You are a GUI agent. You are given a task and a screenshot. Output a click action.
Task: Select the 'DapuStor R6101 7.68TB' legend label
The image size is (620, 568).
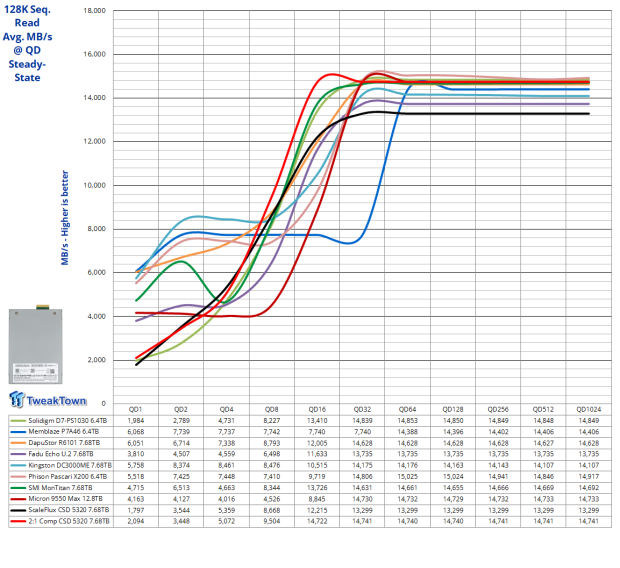pos(64,443)
